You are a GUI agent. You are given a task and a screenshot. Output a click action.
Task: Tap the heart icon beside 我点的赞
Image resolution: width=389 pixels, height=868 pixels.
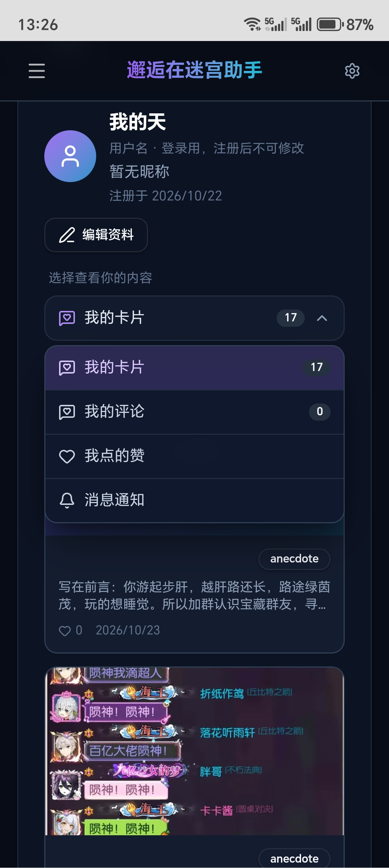[x=67, y=456]
